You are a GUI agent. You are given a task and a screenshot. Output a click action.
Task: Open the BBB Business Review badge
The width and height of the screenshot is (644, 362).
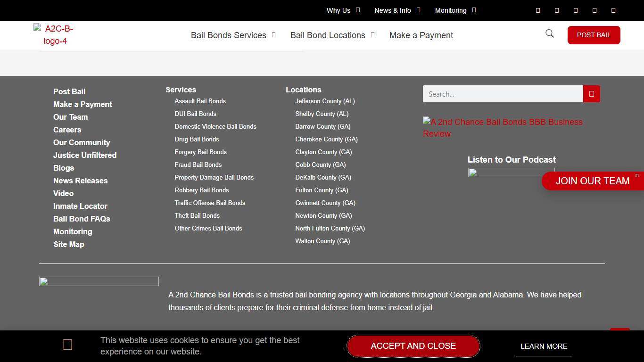click(x=503, y=128)
